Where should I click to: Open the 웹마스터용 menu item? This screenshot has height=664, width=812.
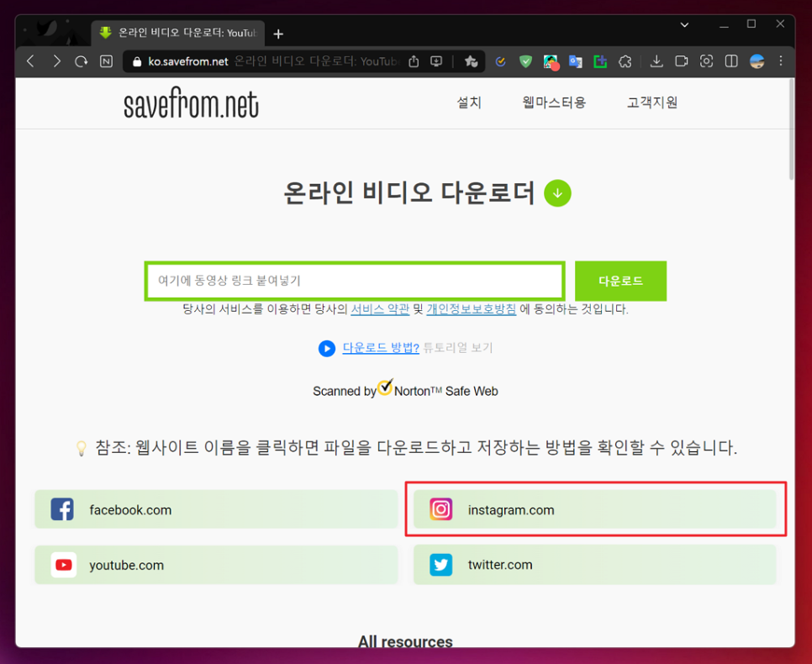tap(554, 103)
